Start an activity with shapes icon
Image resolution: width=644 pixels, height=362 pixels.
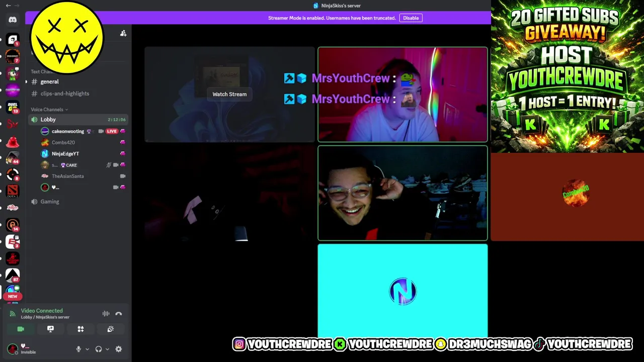point(80,329)
